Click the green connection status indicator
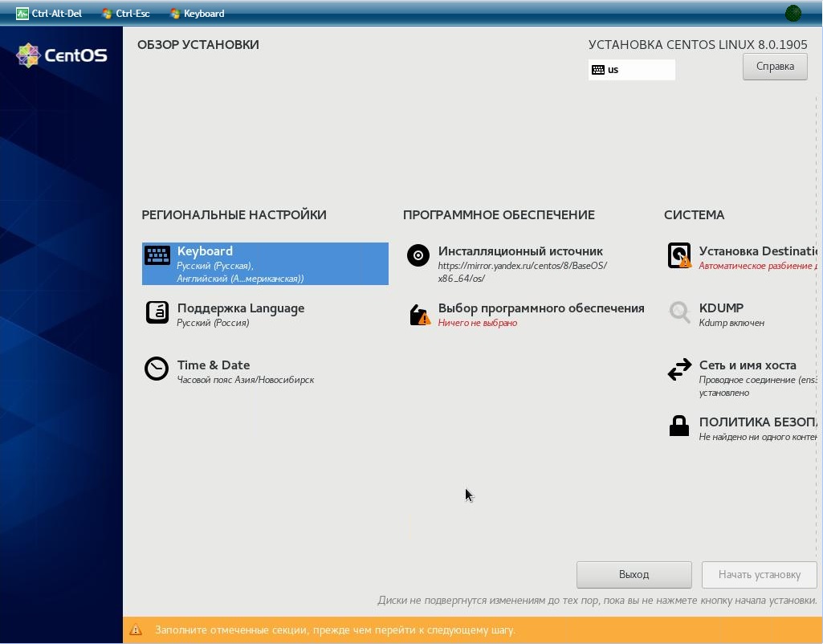This screenshot has width=823, height=644. pos(792,13)
